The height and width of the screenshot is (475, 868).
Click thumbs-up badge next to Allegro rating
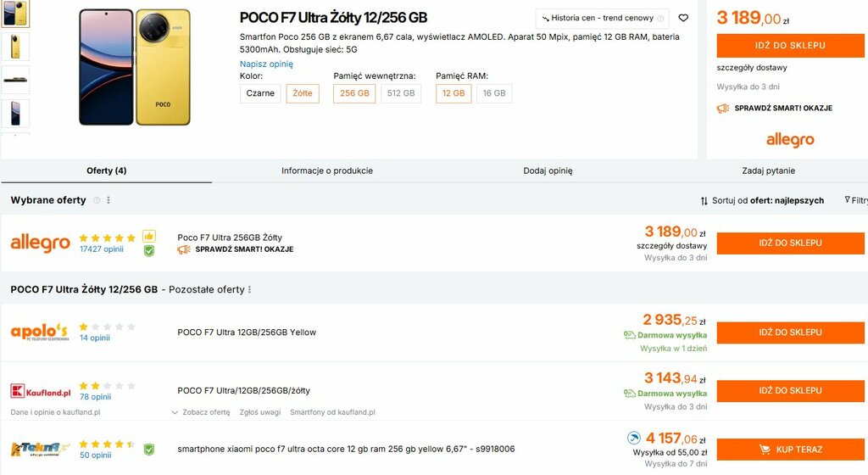(x=149, y=236)
